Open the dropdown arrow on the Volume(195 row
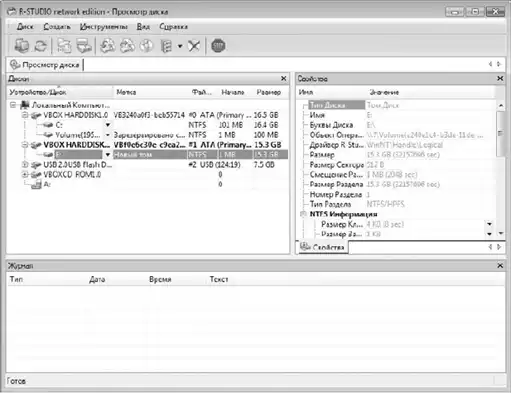The image size is (511, 393). pyautogui.click(x=108, y=135)
